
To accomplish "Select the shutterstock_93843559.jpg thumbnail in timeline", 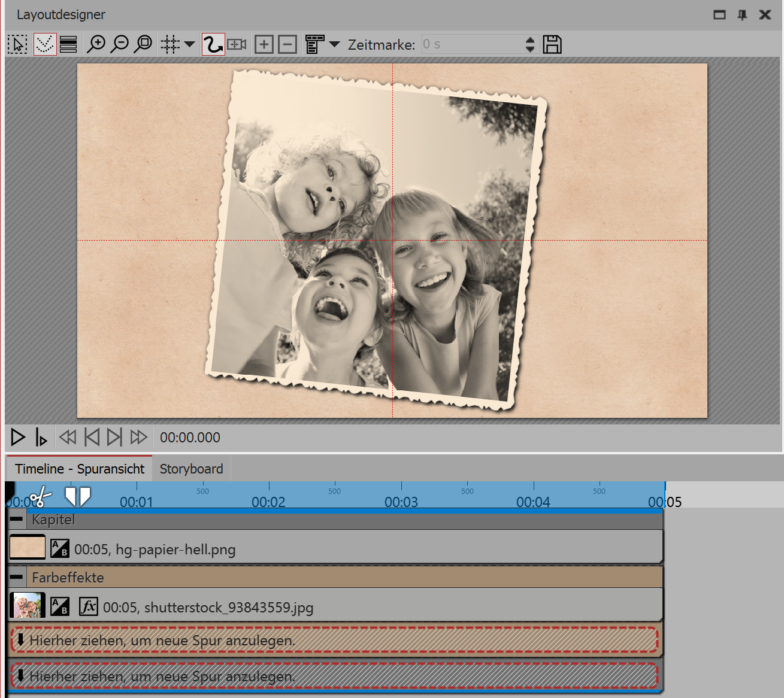I will click(x=27, y=606).
